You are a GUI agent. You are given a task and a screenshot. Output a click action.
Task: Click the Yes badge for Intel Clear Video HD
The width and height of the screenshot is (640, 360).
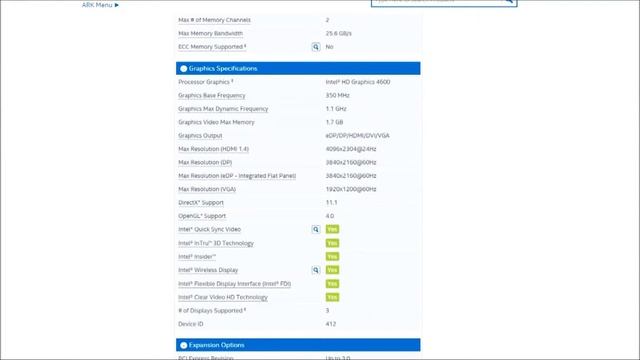pyautogui.click(x=332, y=297)
